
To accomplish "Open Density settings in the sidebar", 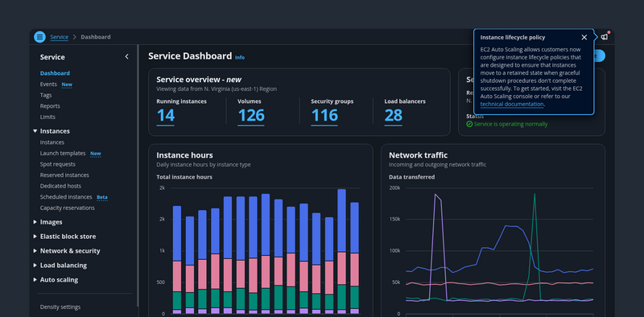I will tap(60, 307).
